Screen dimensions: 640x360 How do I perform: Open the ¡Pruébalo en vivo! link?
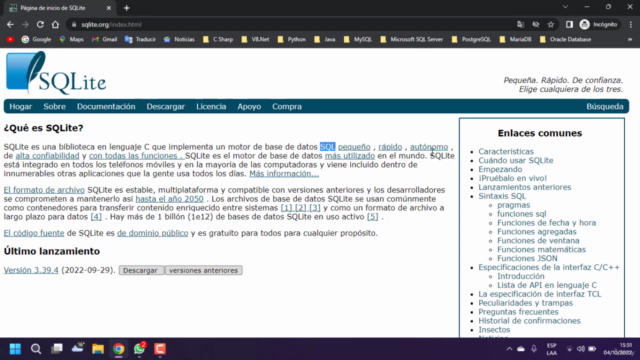tap(513, 178)
